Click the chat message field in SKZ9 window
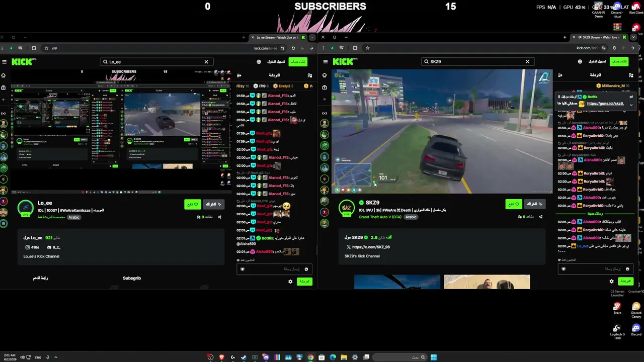The width and height of the screenshot is (644, 362). 596,269
